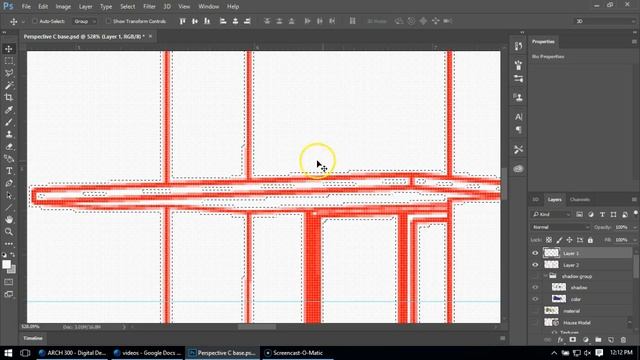Open the 3D workspace dropdown

(x=604, y=21)
